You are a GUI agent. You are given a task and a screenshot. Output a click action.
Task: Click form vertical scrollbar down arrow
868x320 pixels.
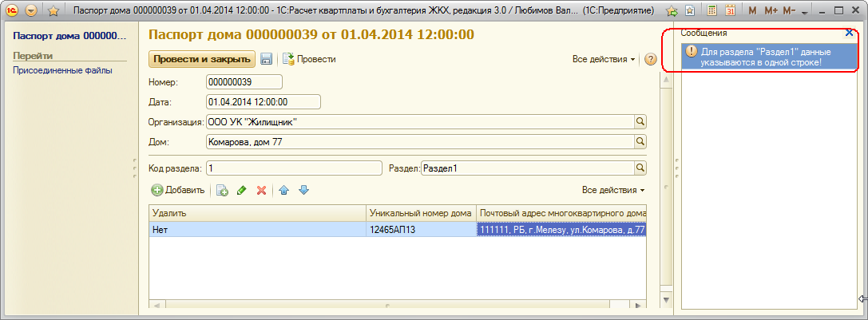[x=667, y=301]
